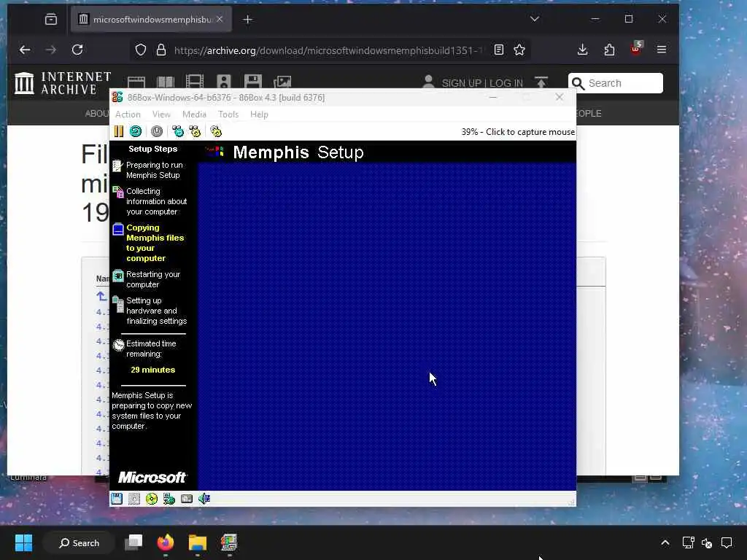Click the parent directory up-arrow on archive page

tap(101, 296)
